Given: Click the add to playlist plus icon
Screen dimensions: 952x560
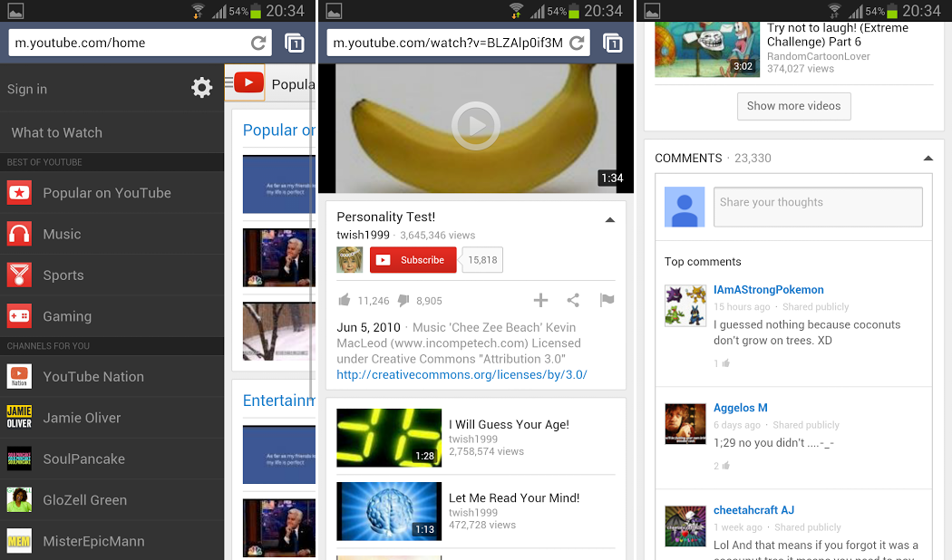Looking at the screenshot, I should [x=540, y=301].
